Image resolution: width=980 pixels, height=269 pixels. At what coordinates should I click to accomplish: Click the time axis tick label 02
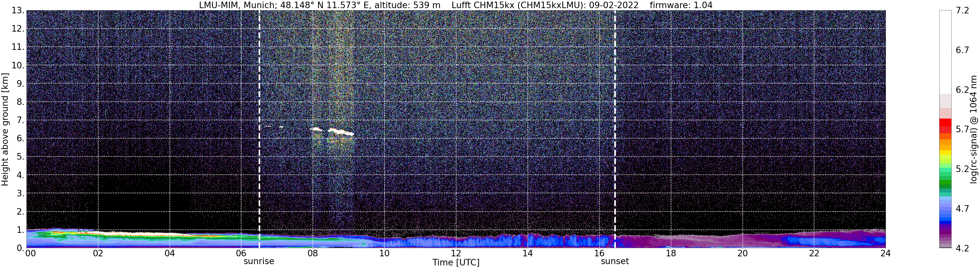(x=98, y=253)
